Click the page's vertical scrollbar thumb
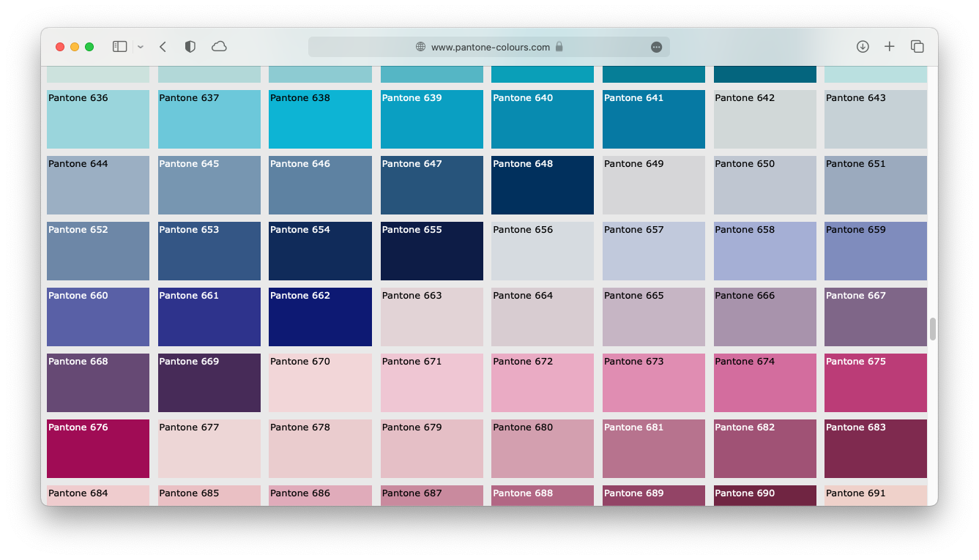Screen dimensions: 979x560 point(933,329)
